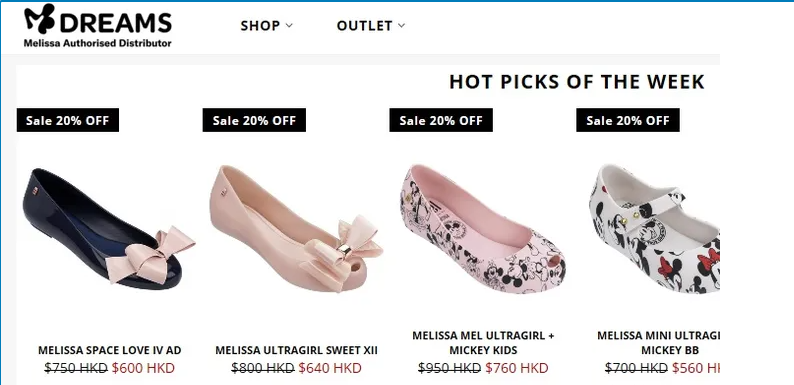
Task: Click the $760 HKD sale price
Action: point(517,368)
